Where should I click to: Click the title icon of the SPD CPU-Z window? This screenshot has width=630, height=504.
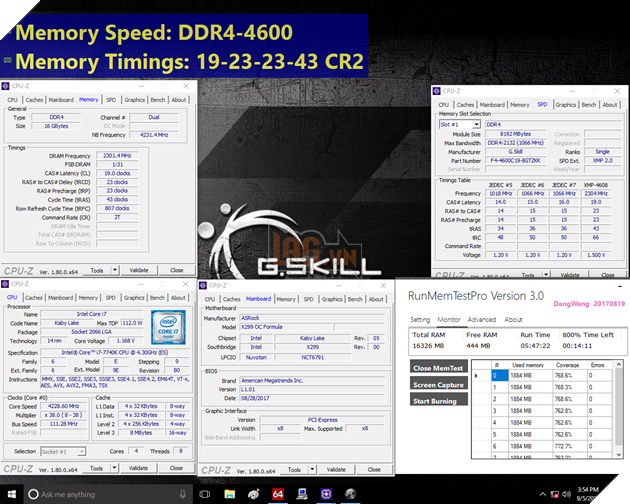click(x=437, y=91)
